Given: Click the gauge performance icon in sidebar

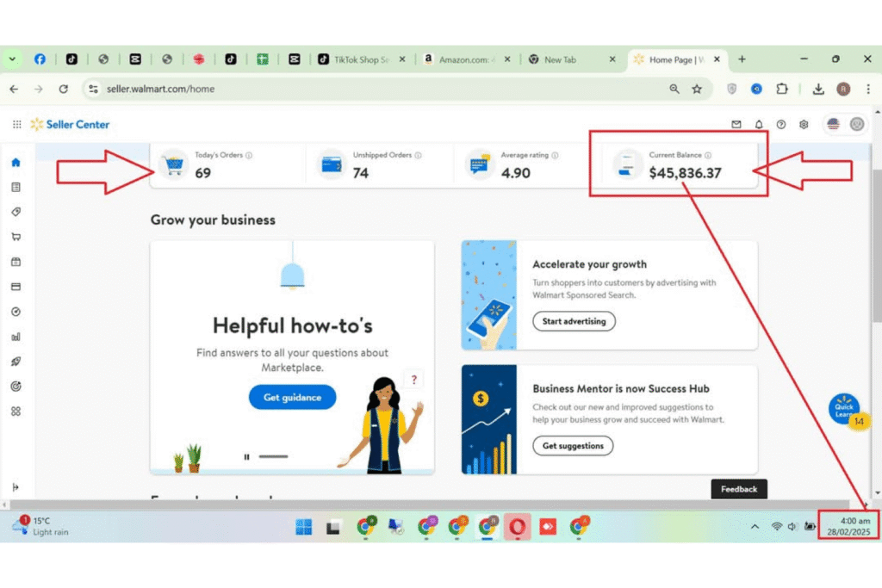Looking at the screenshot, I should (x=16, y=312).
